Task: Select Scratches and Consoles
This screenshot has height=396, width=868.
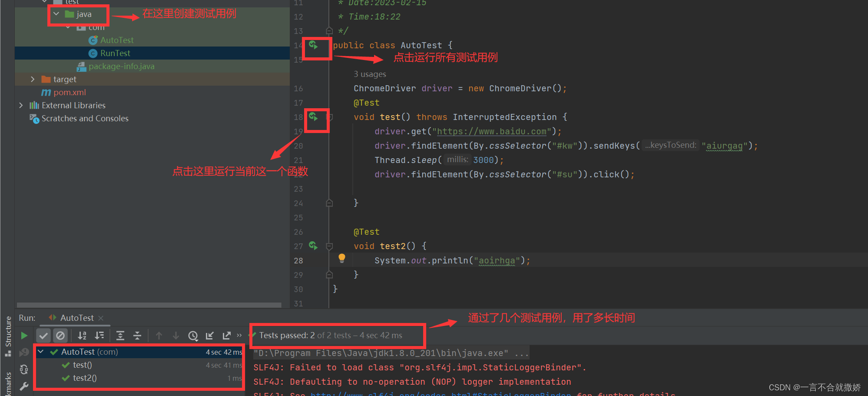Action: tap(85, 118)
